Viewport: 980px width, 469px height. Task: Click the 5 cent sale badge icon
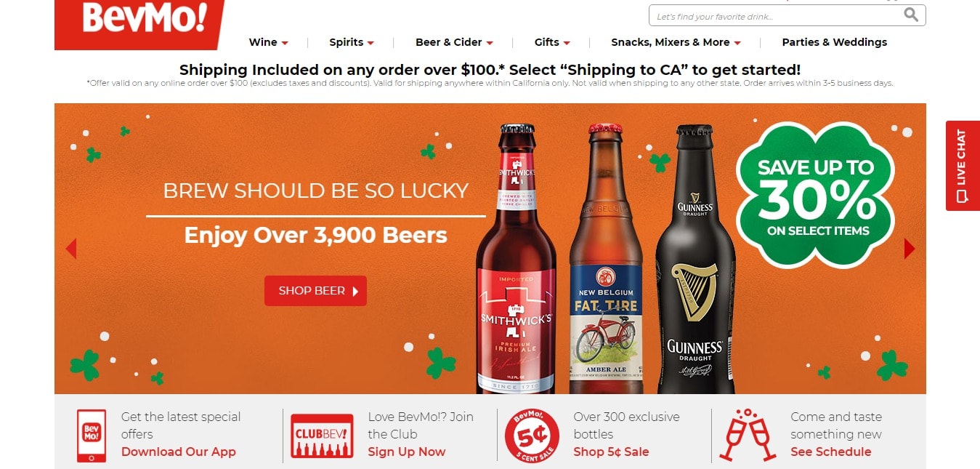coord(532,436)
